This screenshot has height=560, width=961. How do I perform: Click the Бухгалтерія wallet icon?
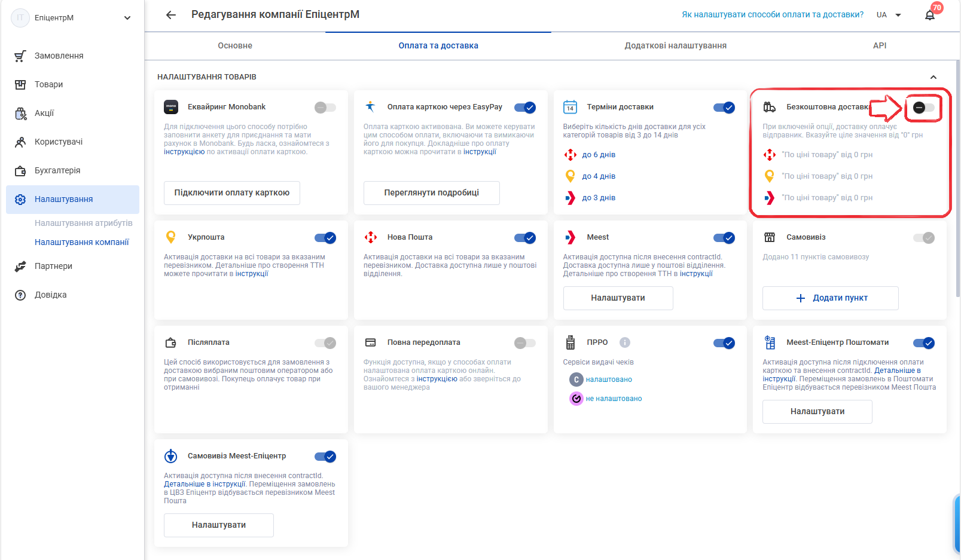[x=20, y=170]
